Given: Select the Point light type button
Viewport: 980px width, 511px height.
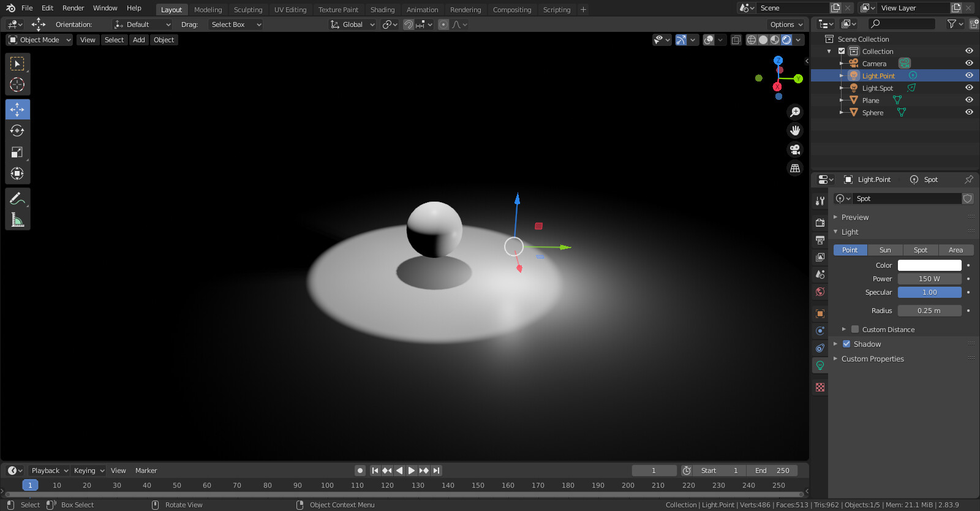Looking at the screenshot, I should 850,250.
